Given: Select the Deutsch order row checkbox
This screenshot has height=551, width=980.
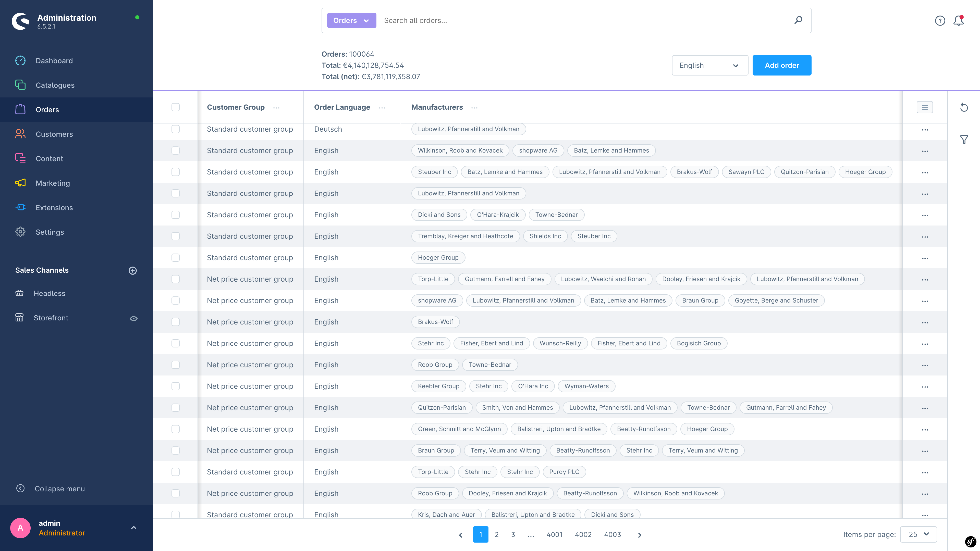Looking at the screenshot, I should [x=175, y=129].
